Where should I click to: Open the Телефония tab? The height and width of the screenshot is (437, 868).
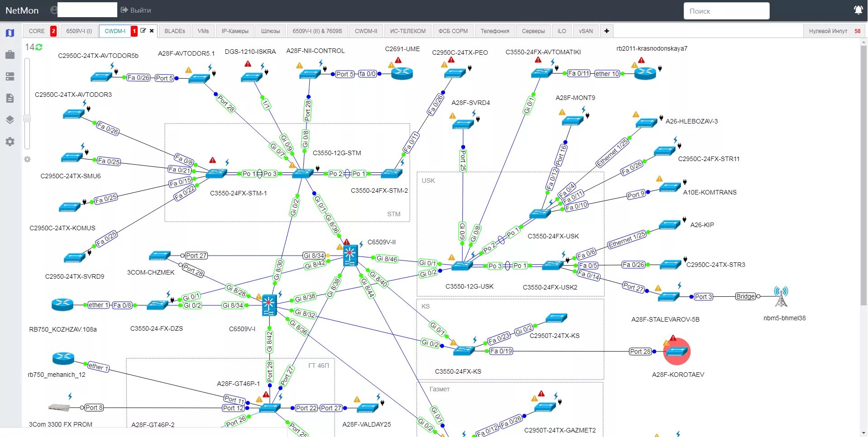click(x=495, y=31)
